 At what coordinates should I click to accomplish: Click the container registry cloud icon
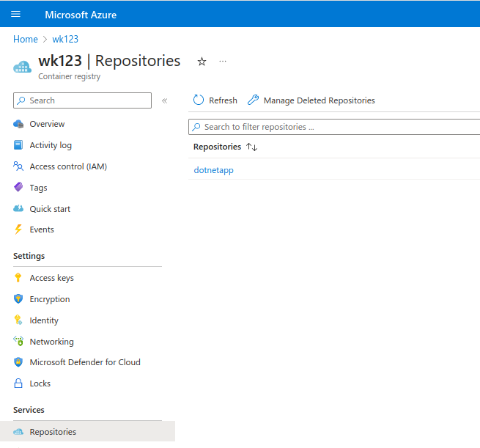(22, 67)
